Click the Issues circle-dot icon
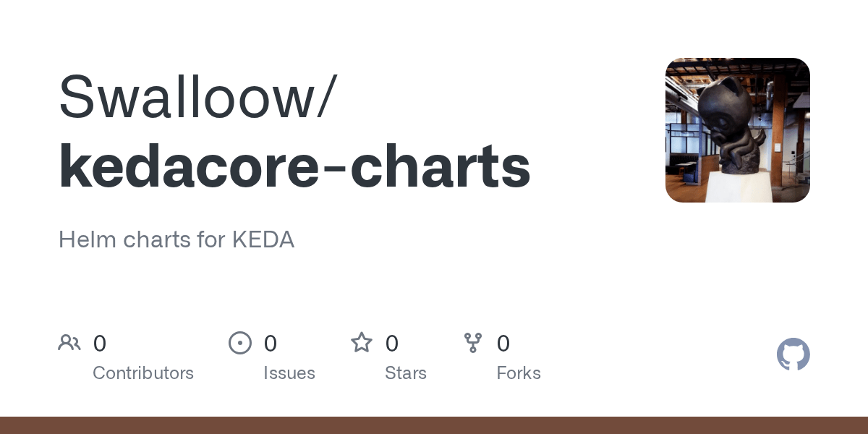Screen dimensions: 868x434 tap(240, 343)
